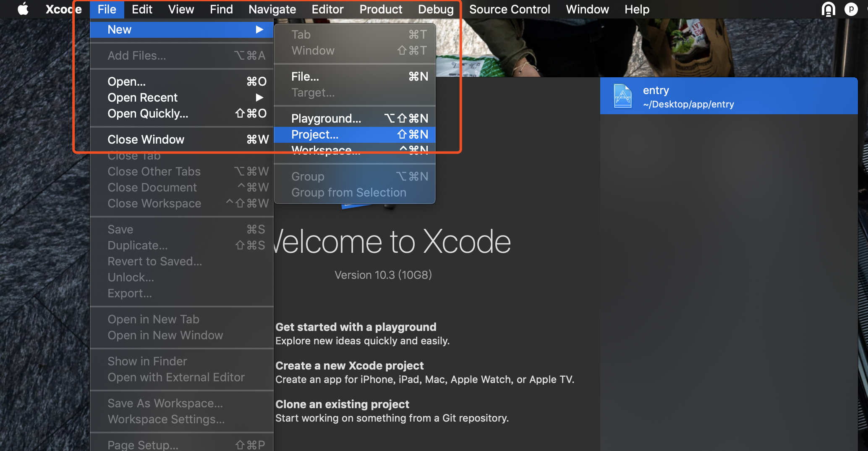
Task: Open the Edit menu
Action: click(142, 9)
